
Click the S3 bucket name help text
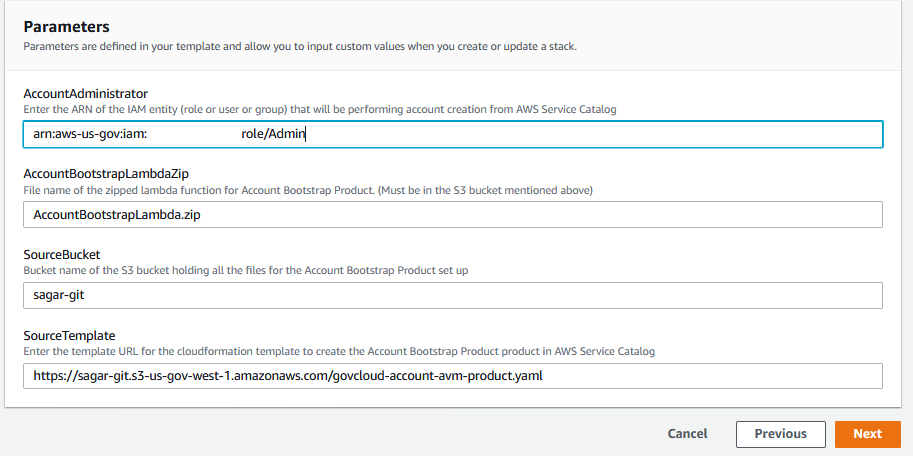[x=245, y=271]
